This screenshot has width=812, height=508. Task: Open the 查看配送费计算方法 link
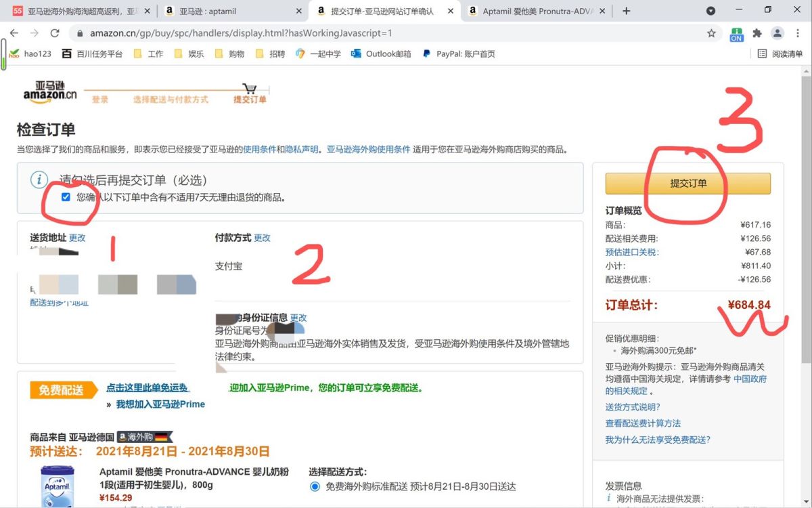[x=643, y=423]
